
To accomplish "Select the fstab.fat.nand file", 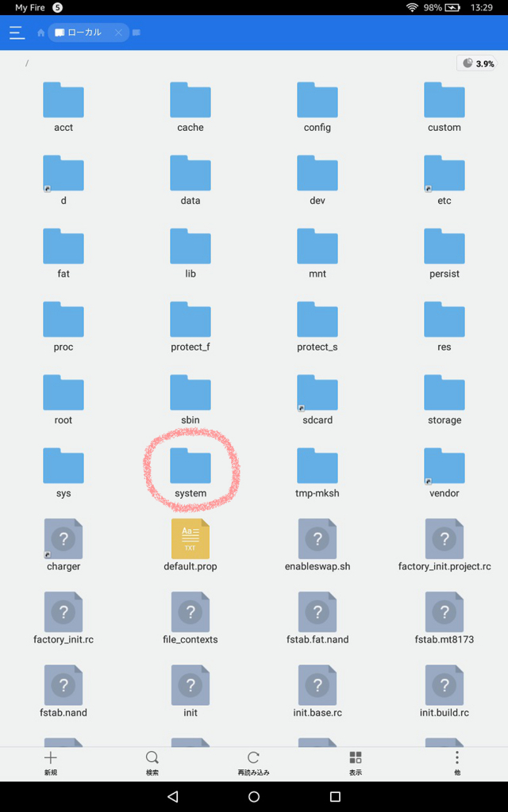I will [317, 619].
